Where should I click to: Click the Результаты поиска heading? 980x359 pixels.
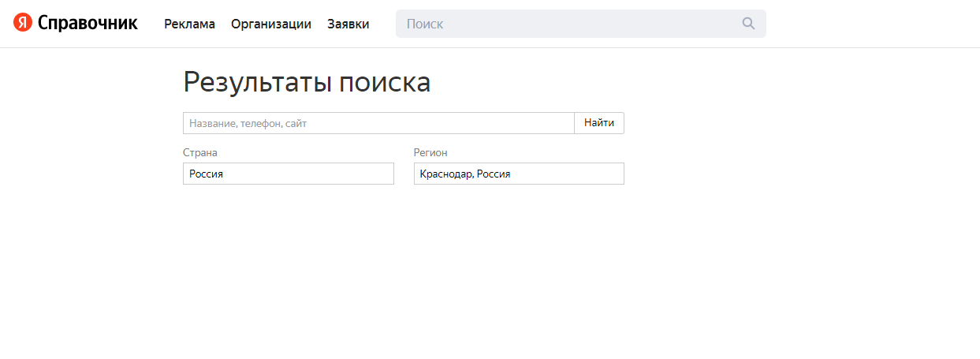click(307, 82)
